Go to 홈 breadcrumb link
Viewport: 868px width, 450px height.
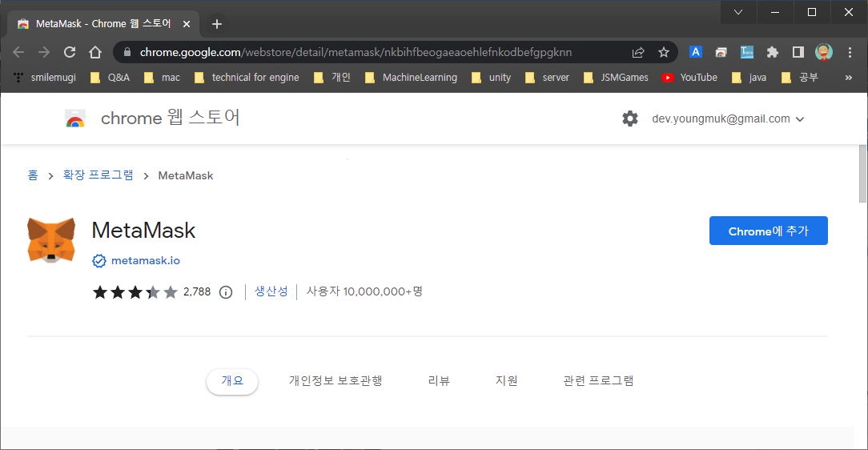click(33, 175)
